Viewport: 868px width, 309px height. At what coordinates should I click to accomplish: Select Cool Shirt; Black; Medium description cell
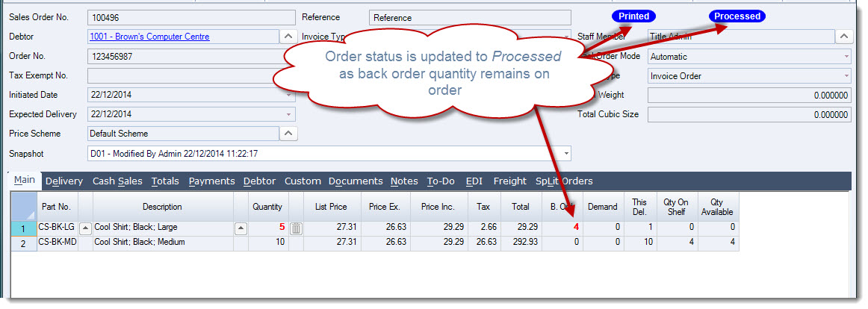point(163,243)
